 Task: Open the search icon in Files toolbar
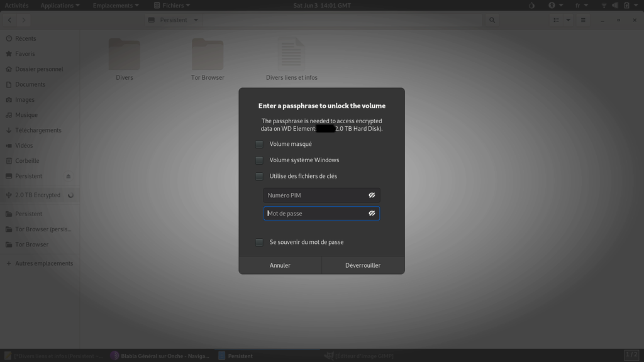pos(492,20)
